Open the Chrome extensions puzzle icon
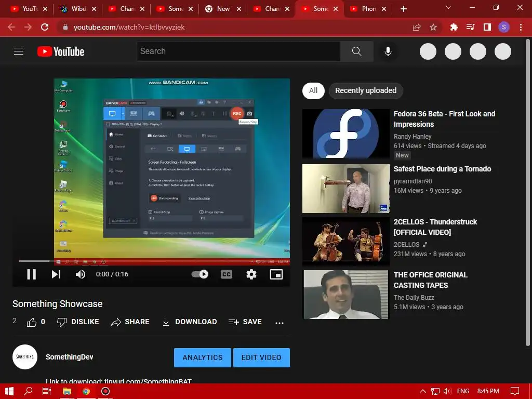Image resolution: width=532 pixels, height=399 pixels. [454, 27]
